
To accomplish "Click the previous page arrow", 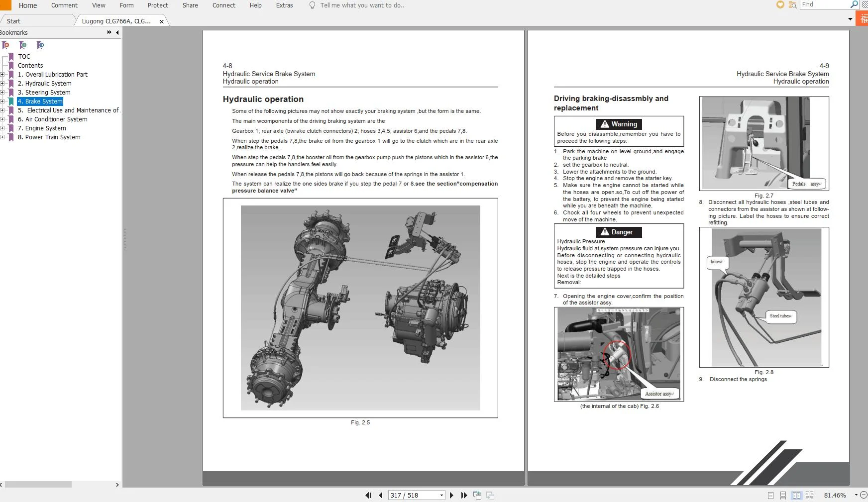I will 381,495.
